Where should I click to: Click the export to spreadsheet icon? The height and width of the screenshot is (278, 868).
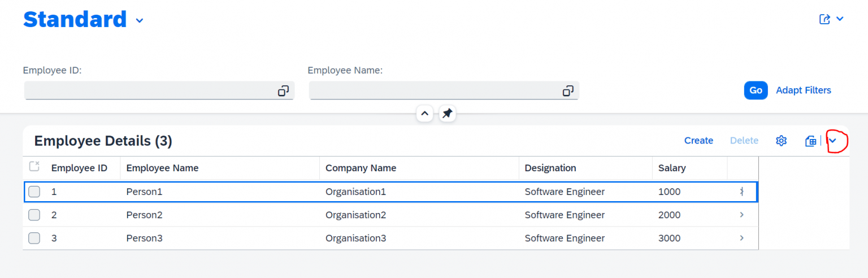pos(810,141)
